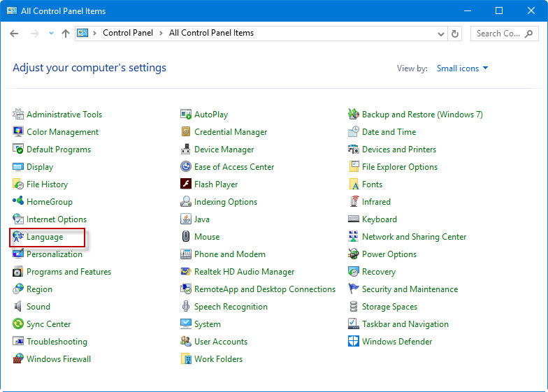Click the Keyboard icon

click(x=354, y=219)
